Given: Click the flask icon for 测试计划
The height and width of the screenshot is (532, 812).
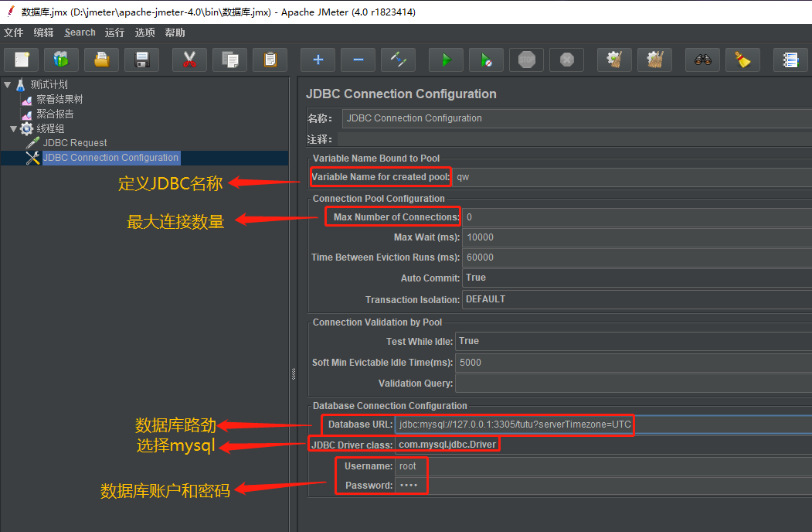Looking at the screenshot, I should tap(20, 84).
